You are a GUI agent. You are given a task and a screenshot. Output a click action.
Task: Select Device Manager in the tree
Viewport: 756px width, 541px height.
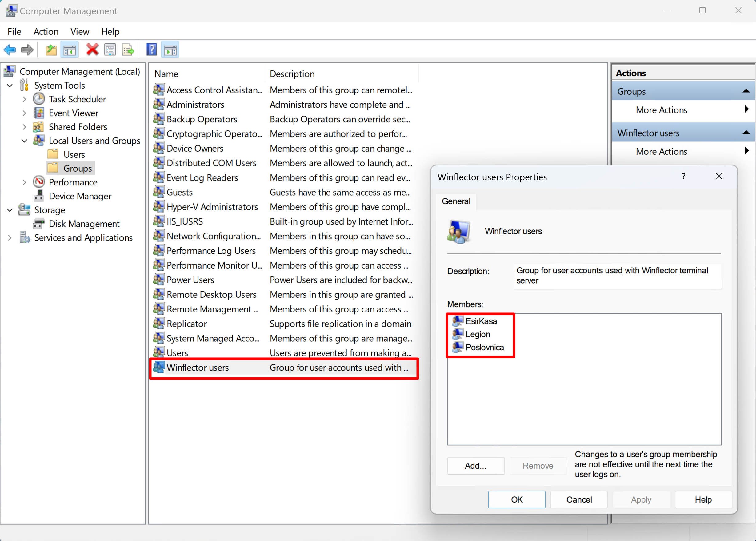[x=80, y=196]
